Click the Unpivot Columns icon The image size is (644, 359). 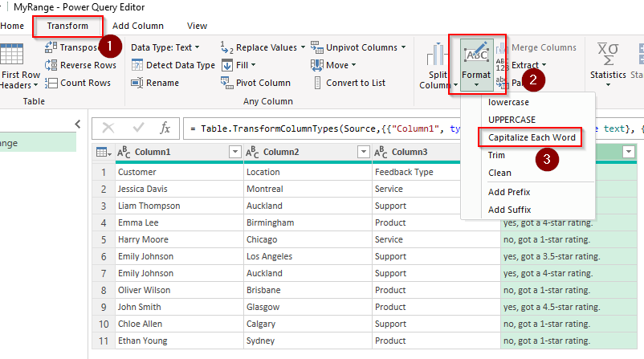click(x=316, y=47)
